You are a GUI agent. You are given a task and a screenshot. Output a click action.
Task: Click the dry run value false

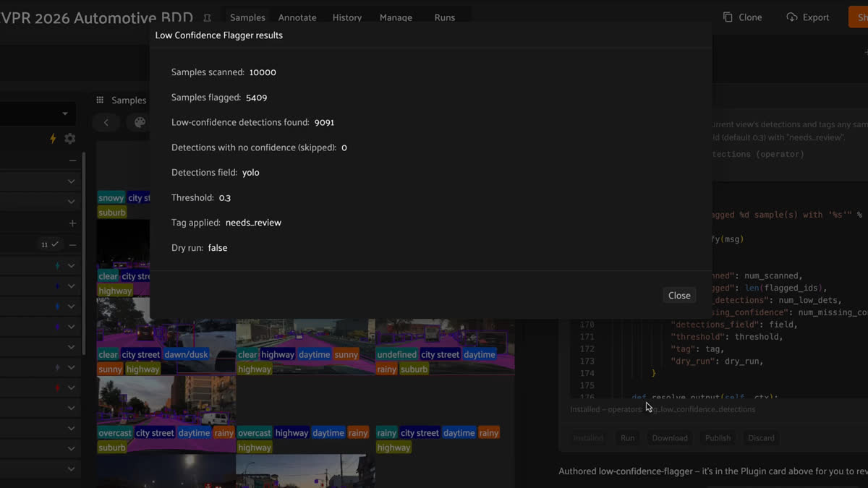click(x=218, y=248)
